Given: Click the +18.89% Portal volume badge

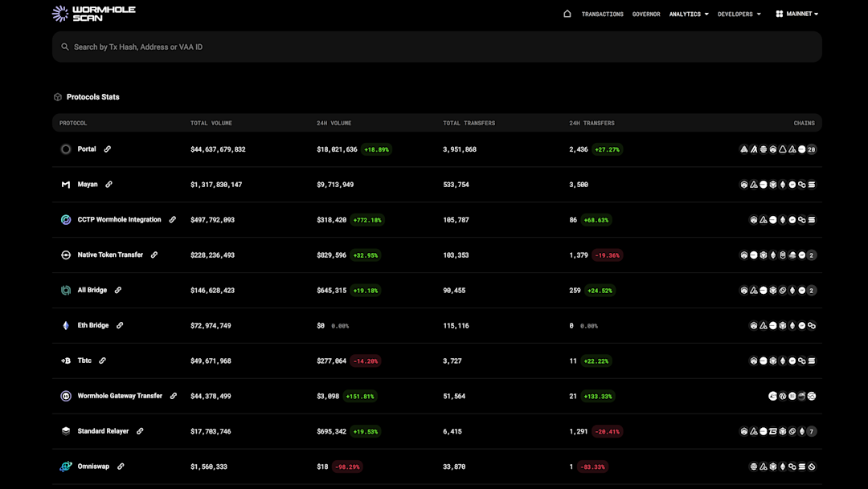Looking at the screenshot, I should pos(376,149).
